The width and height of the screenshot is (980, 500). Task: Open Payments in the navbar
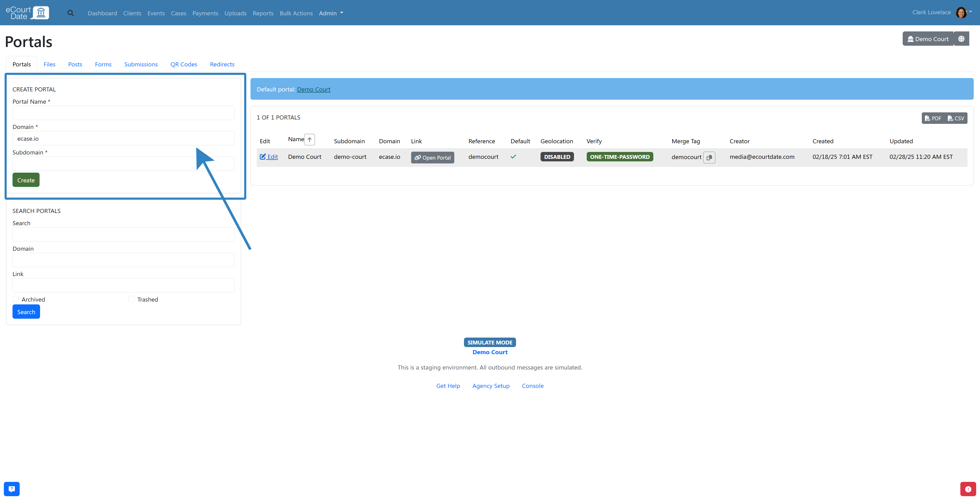pos(205,13)
